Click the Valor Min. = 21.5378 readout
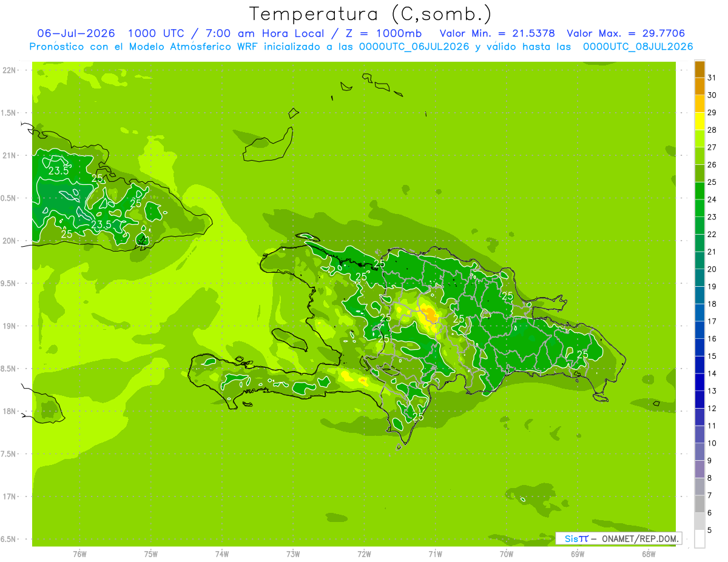The image size is (728, 562). 497,33
